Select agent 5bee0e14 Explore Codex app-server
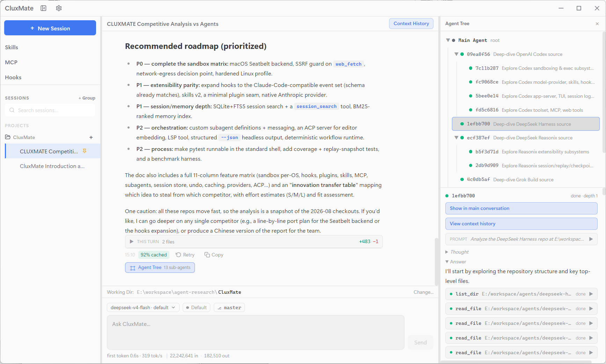606x364 pixels. pos(531,96)
